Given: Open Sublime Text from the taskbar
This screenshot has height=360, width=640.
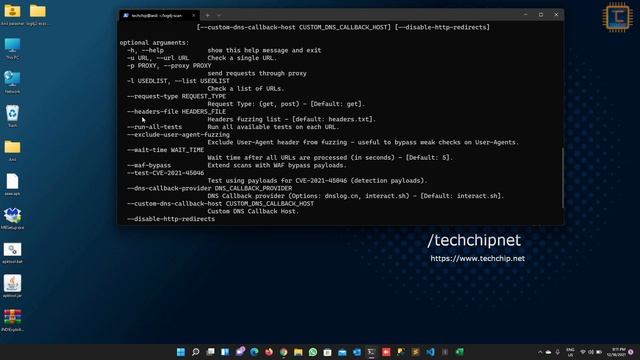Looking at the screenshot, I should 416,352.
